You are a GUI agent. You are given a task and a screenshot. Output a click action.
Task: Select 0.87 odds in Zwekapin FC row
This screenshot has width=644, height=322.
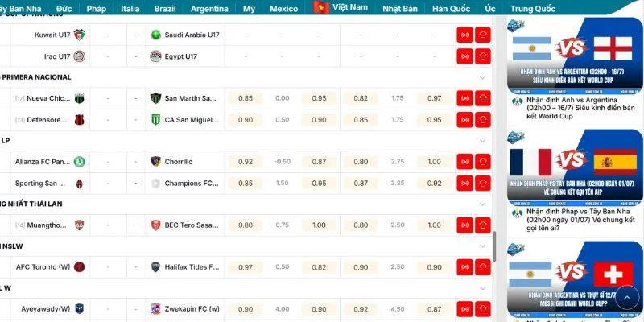click(x=434, y=309)
